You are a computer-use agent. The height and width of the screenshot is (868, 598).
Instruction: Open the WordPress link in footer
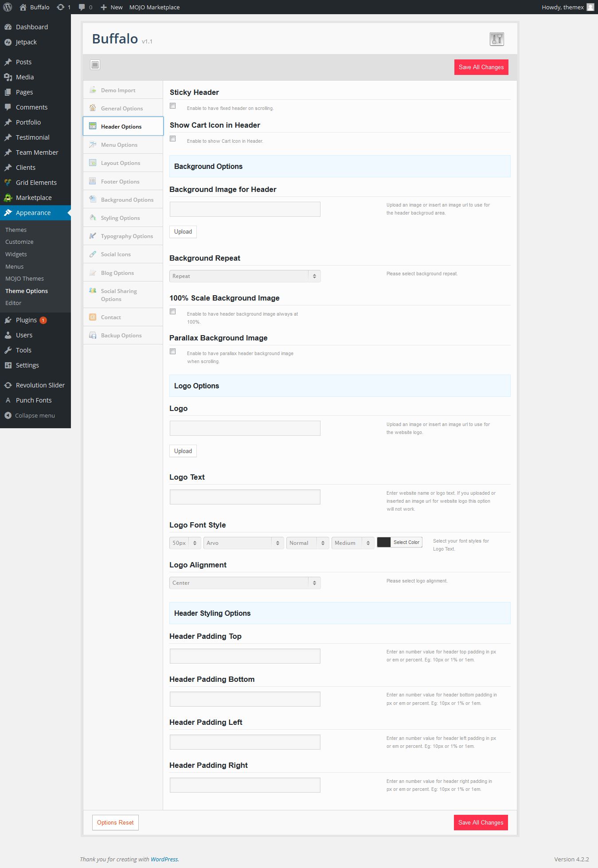(164, 859)
